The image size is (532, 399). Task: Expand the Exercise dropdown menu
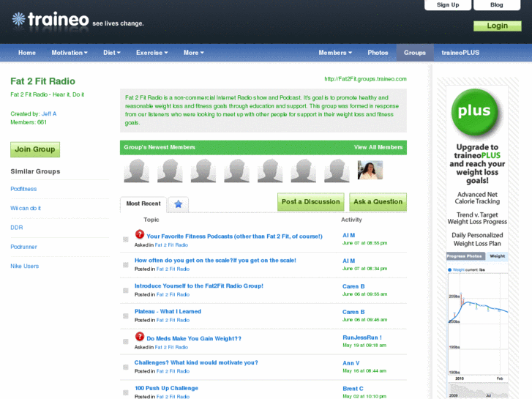click(x=152, y=53)
